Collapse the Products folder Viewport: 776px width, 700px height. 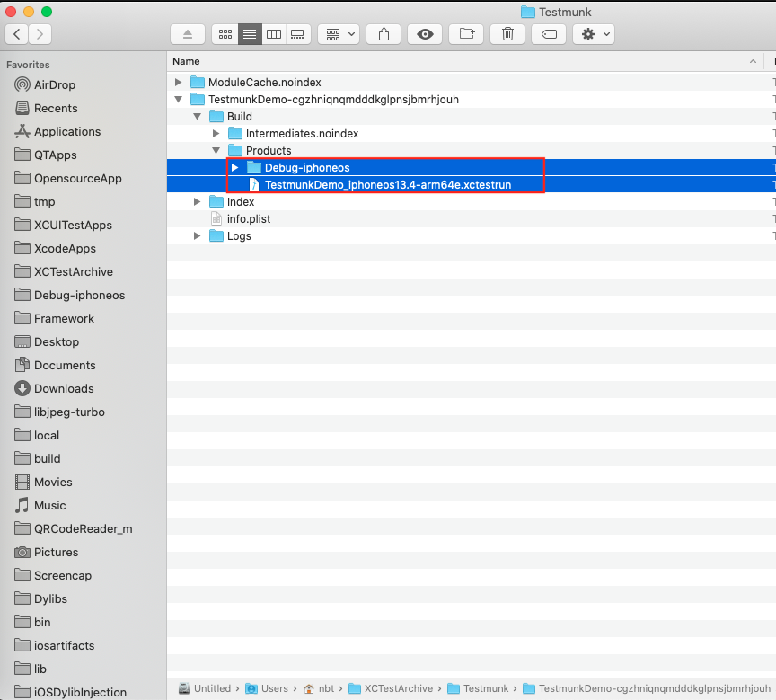click(x=216, y=150)
